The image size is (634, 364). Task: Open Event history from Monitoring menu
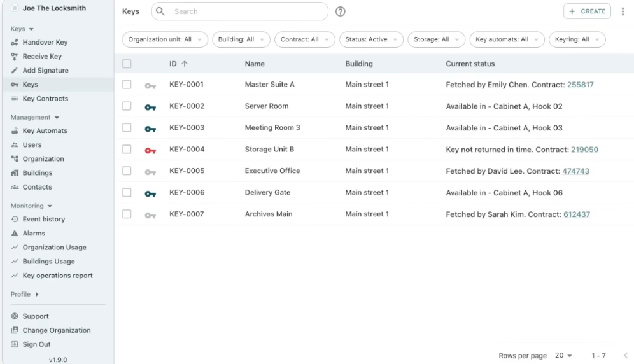pos(43,219)
